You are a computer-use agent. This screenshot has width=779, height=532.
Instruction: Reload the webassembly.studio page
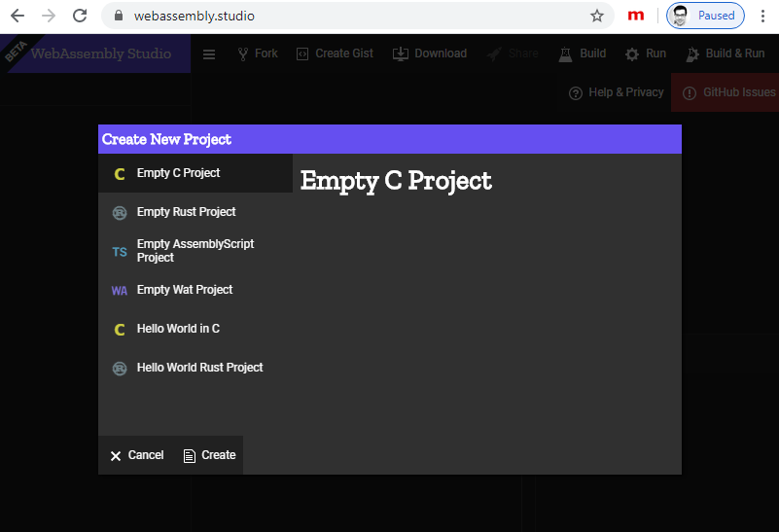80,16
